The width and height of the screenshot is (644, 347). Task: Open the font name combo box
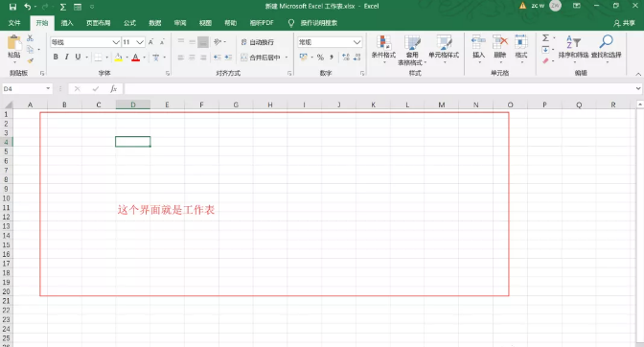(85, 42)
